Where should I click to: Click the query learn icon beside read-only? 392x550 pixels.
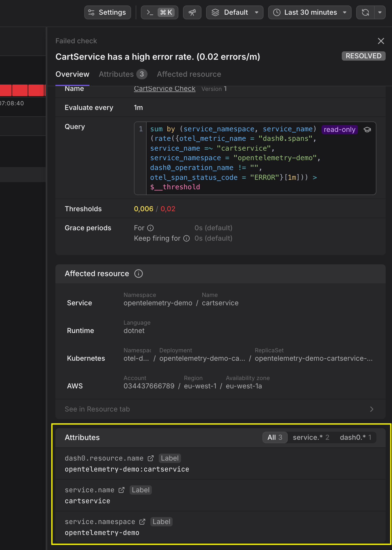tap(367, 130)
